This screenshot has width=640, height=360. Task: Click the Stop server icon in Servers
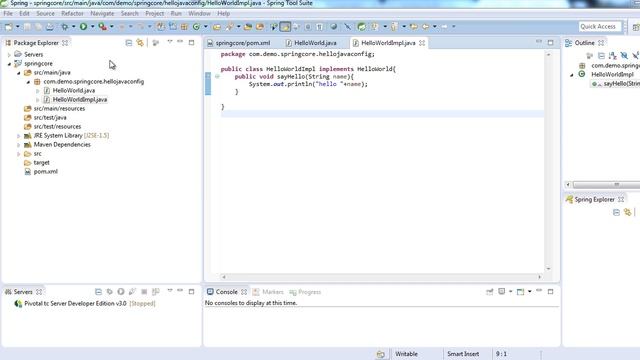coord(144,292)
